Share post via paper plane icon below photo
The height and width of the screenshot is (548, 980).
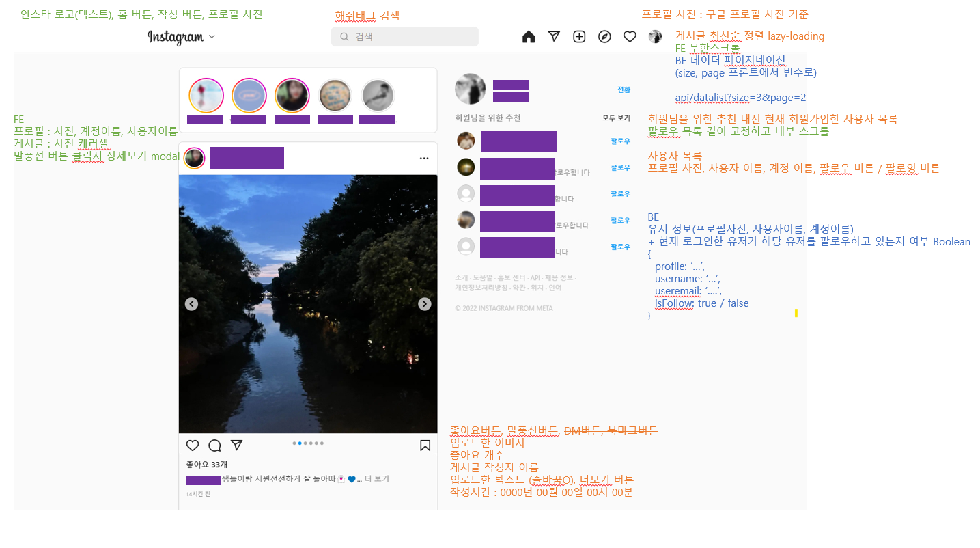(237, 446)
